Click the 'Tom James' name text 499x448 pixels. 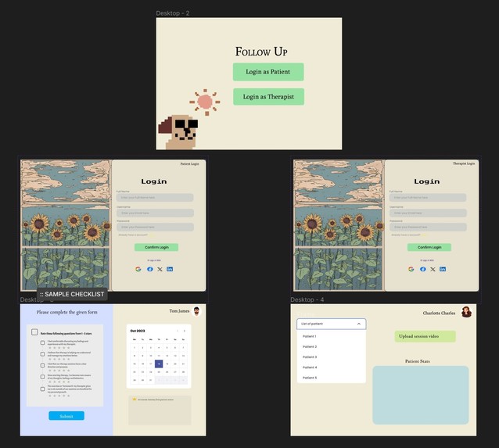[x=179, y=311]
